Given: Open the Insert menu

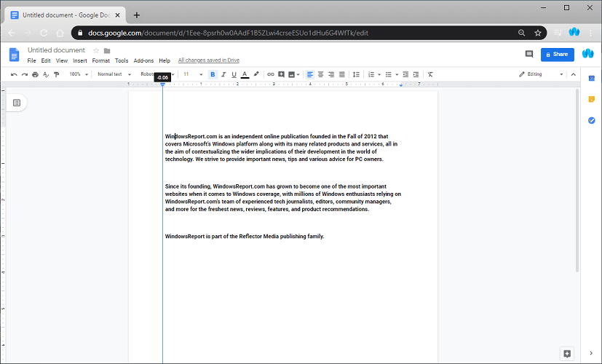Looking at the screenshot, I should click(x=80, y=60).
